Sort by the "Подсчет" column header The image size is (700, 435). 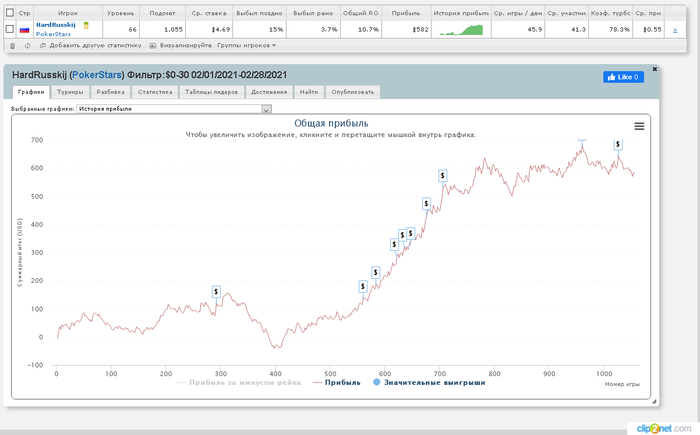coord(162,13)
